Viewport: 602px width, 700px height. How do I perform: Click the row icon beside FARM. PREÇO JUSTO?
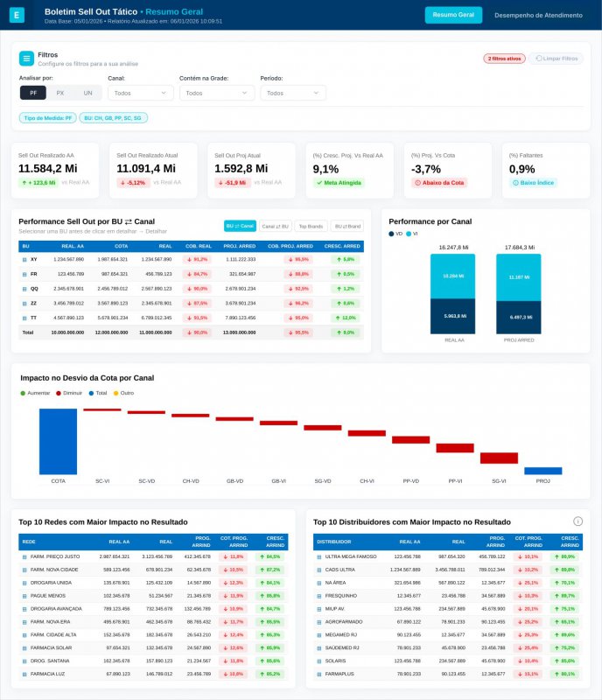point(24,556)
